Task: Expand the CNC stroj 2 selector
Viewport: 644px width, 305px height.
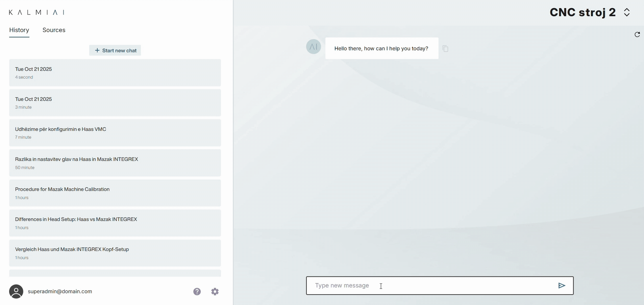Action: pos(626,12)
